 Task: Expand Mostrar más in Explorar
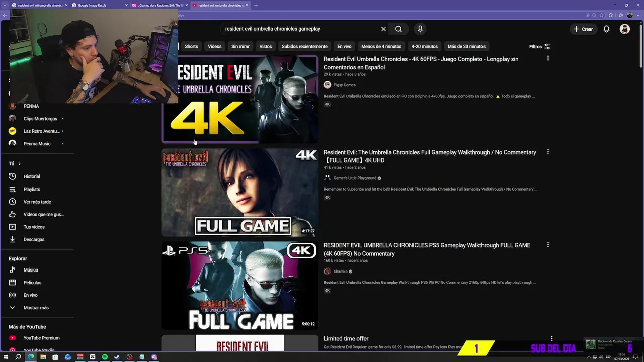[x=36, y=308]
